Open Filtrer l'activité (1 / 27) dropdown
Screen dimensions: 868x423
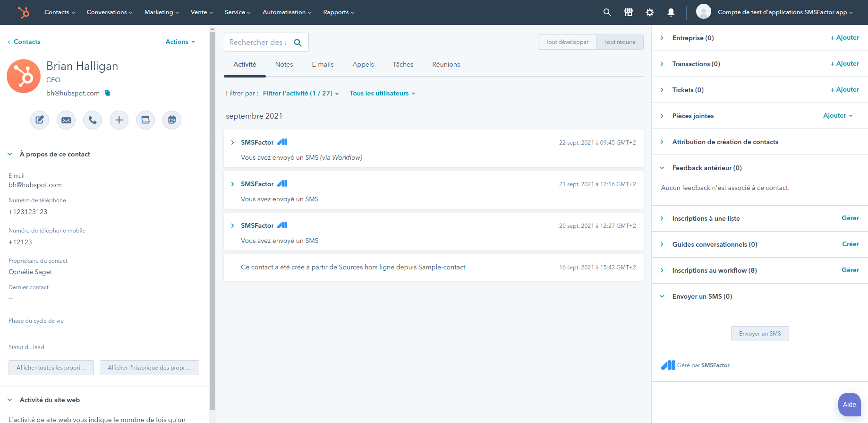301,93
